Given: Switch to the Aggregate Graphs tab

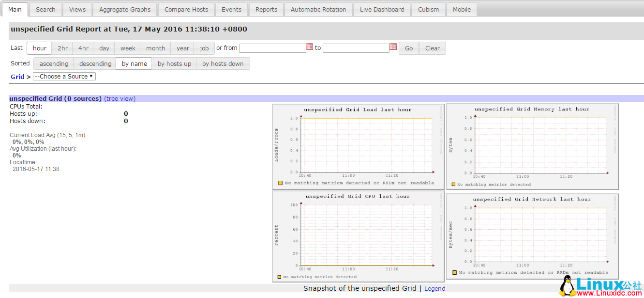Looking at the screenshot, I should [125, 9].
